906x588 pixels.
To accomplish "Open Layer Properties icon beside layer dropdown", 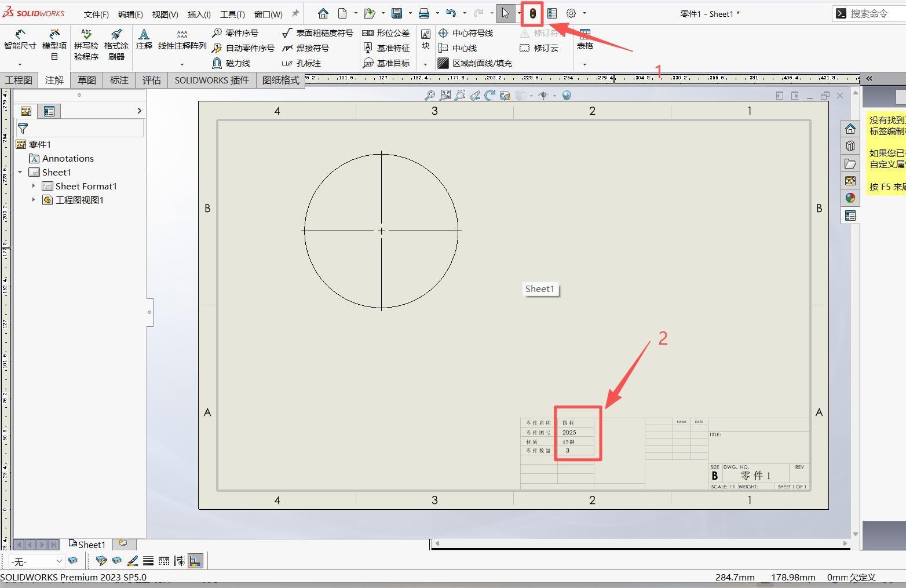I will click(73, 561).
